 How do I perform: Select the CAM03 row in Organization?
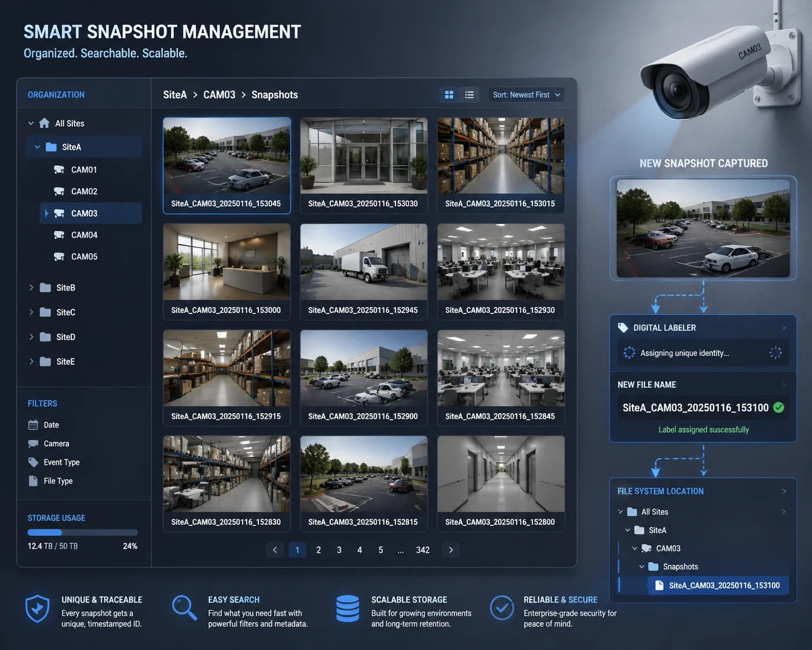click(90, 213)
